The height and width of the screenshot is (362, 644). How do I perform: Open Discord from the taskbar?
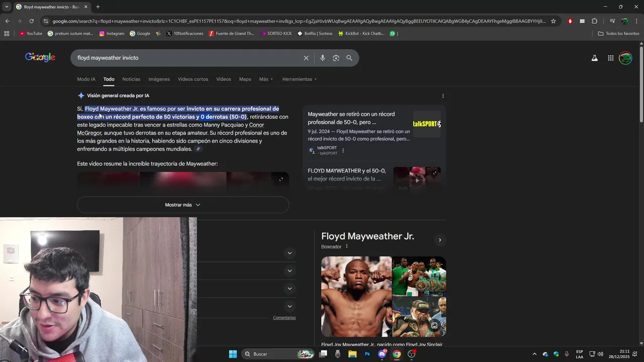pyautogui.click(x=382, y=354)
